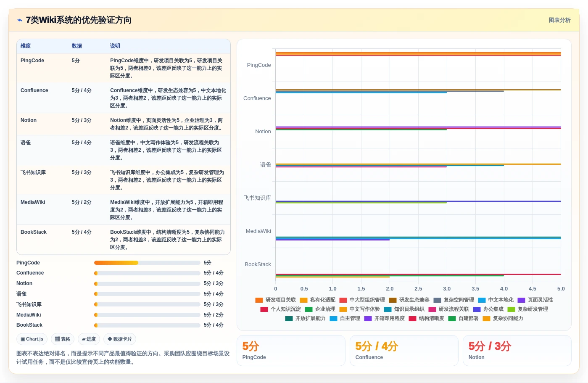Hide the 自主管理 dataset in legend
Viewport: 588px width, 383px height.
coord(345,319)
